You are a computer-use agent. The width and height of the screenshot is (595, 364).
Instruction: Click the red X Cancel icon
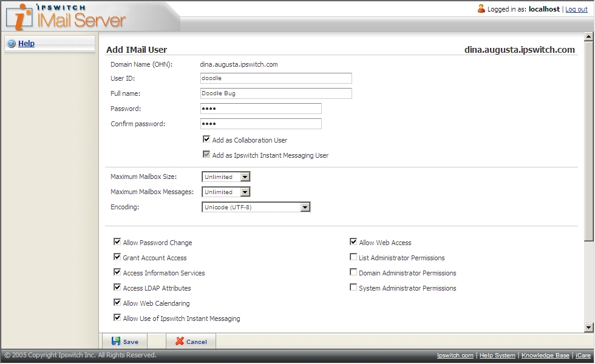180,341
